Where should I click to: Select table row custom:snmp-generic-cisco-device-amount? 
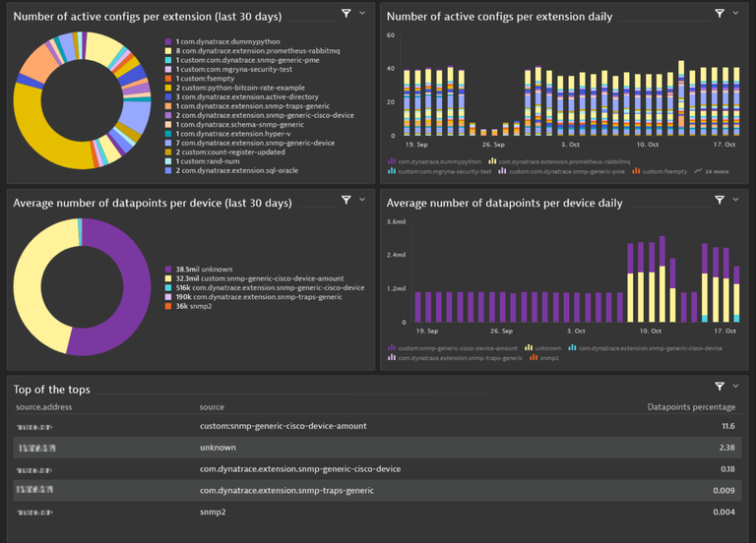[378, 426]
